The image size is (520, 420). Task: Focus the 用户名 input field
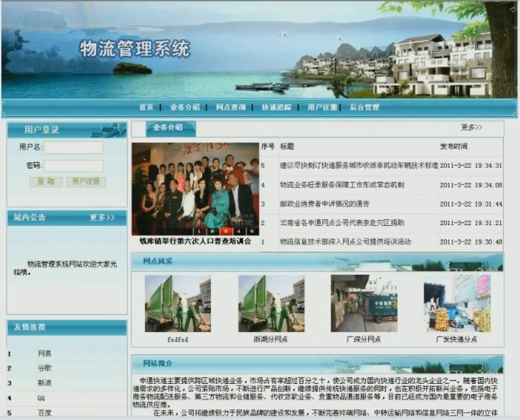(74, 147)
